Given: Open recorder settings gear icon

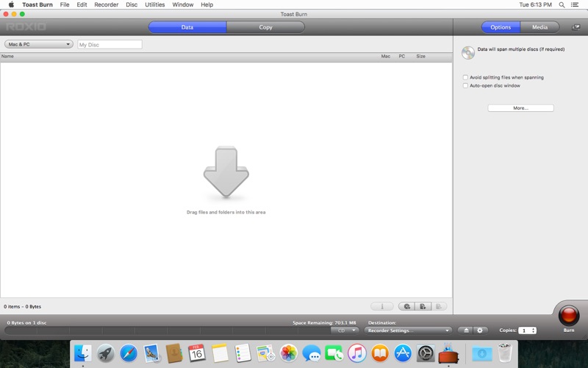Looking at the screenshot, I should [480, 330].
